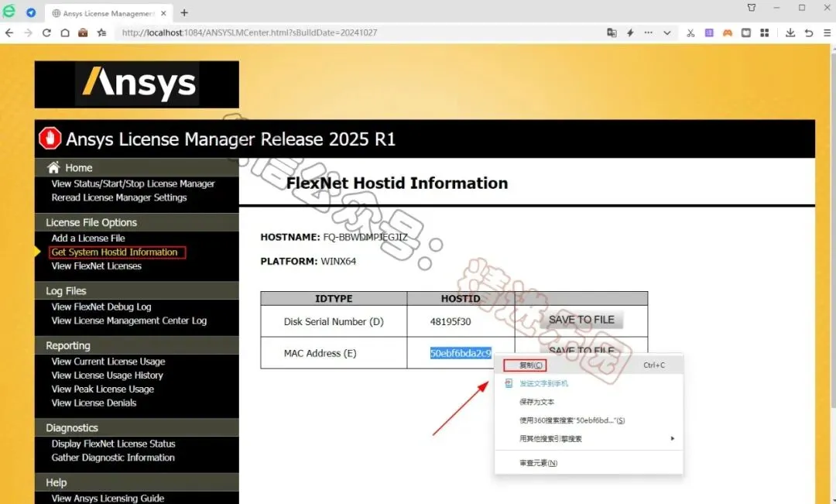Open View Peak License Usage
Image resolution: width=836 pixels, height=504 pixels.
[103, 389]
